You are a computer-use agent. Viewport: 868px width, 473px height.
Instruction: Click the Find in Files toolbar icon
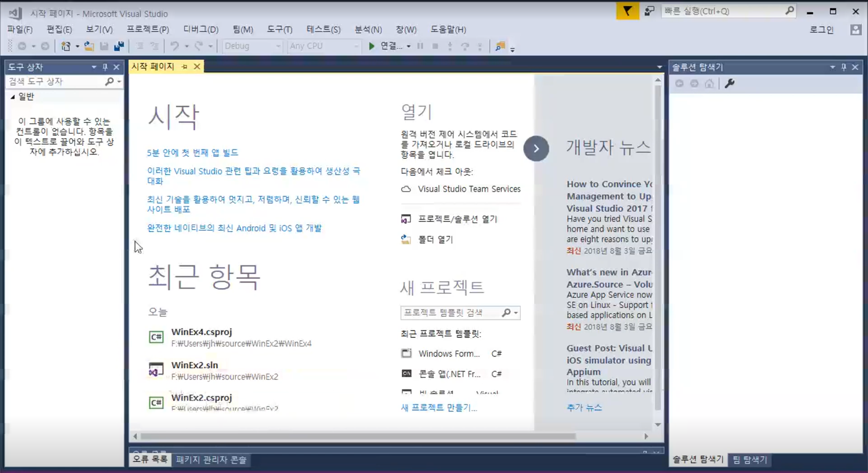500,46
